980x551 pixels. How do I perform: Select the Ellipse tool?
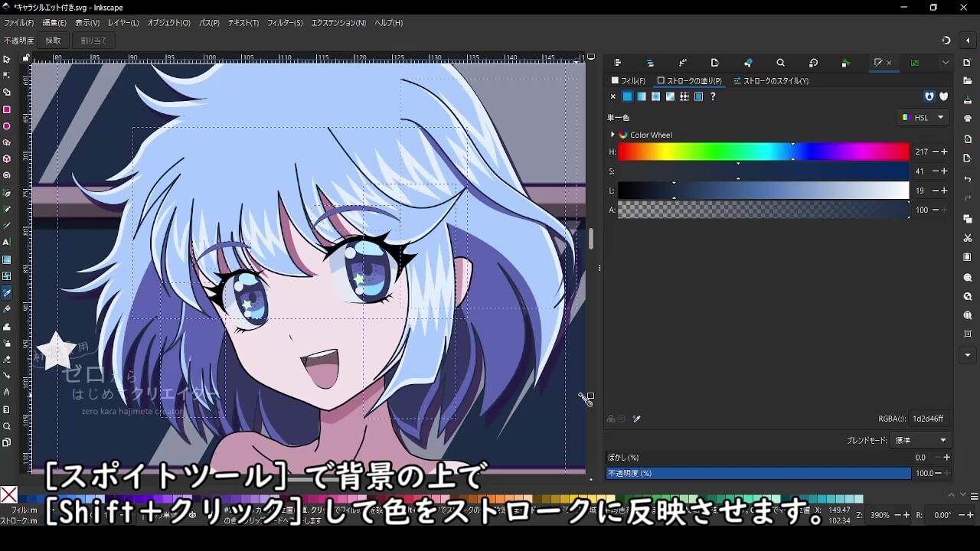point(7,126)
